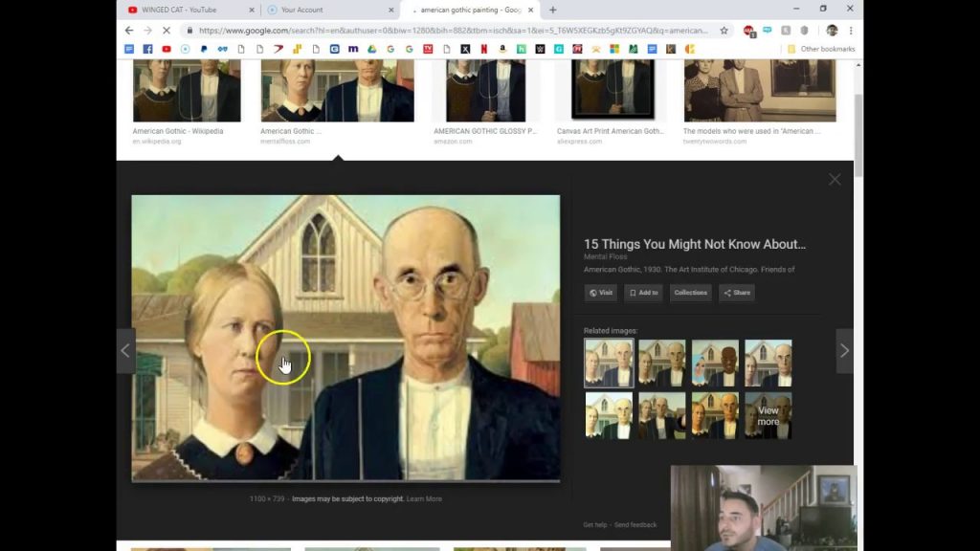Open the Facebook bookmark
The width and height of the screenshot is (980, 551).
tap(147, 49)
